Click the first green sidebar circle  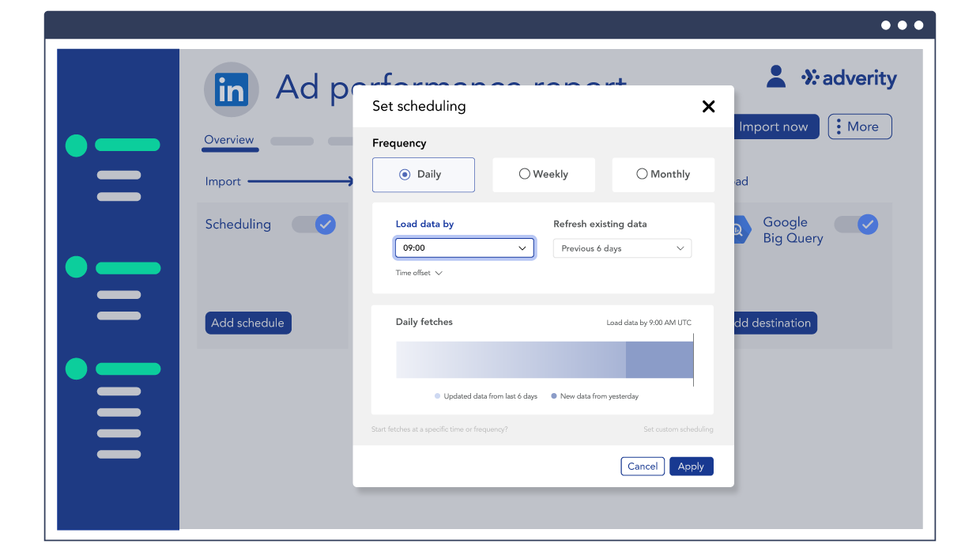(76, 146)
